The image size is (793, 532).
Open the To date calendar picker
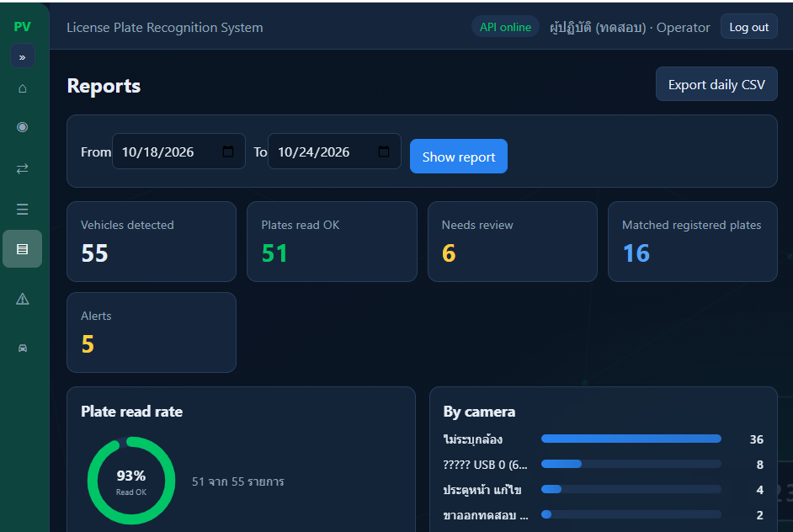(384, 152)
